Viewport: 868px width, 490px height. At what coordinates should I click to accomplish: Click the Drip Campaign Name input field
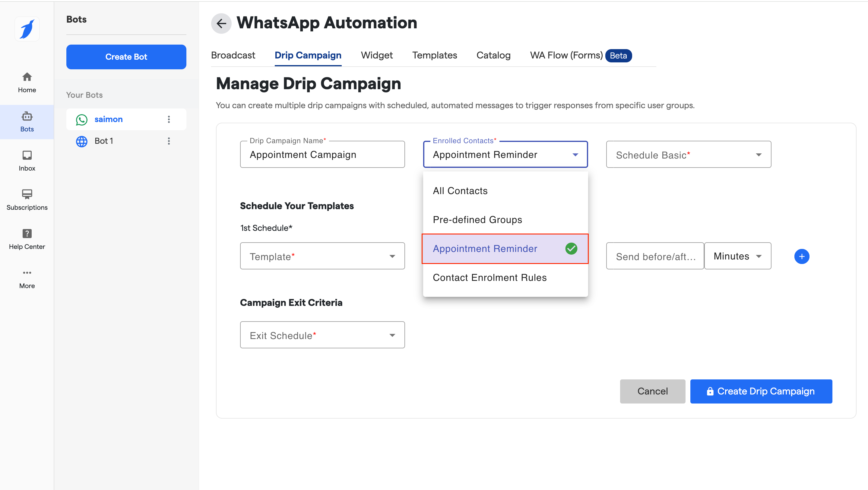click(322, 155)
